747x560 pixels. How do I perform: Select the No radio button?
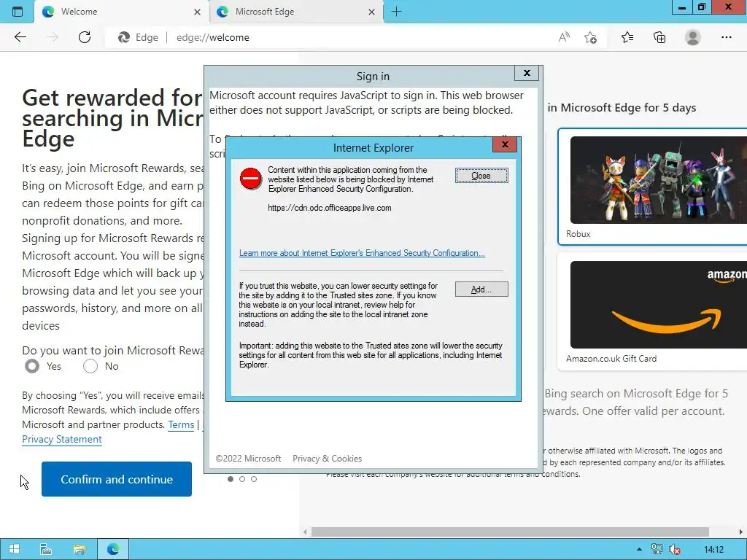(90, 366)
